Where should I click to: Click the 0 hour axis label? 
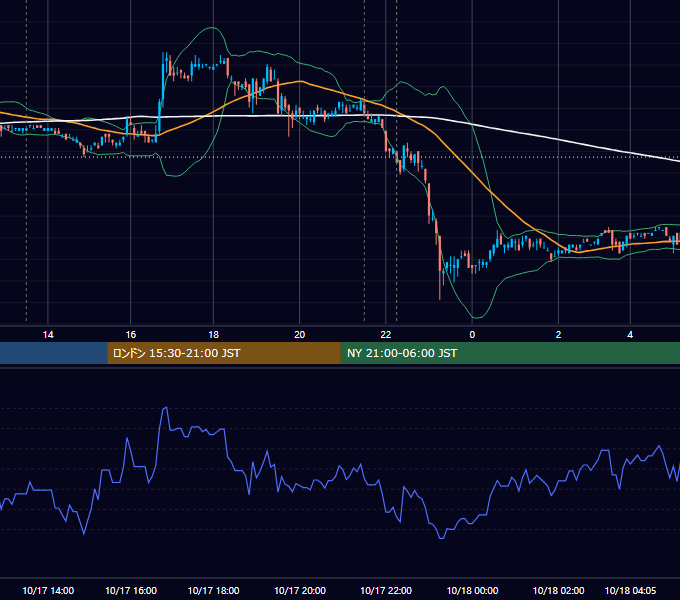[x=472, y=335]
